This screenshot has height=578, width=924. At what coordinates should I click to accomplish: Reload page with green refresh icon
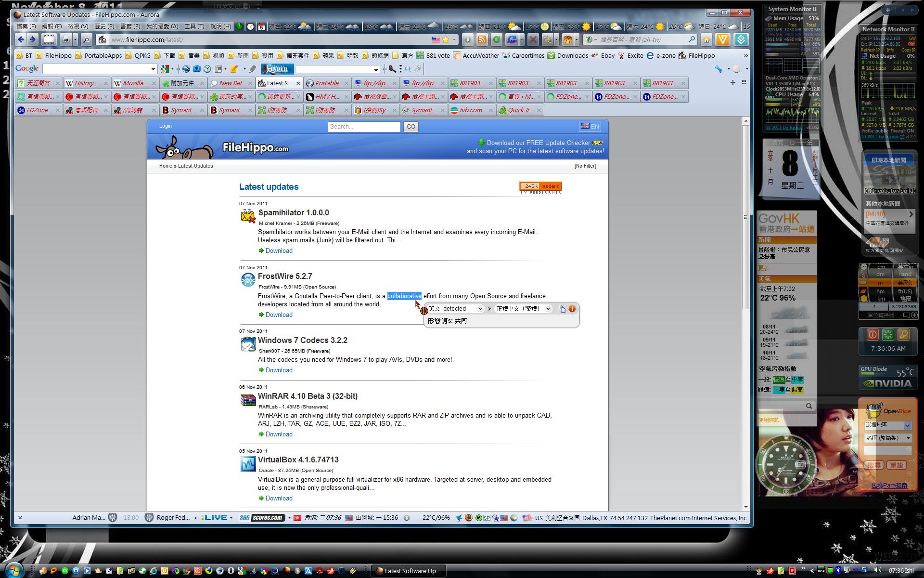[497, 39]
